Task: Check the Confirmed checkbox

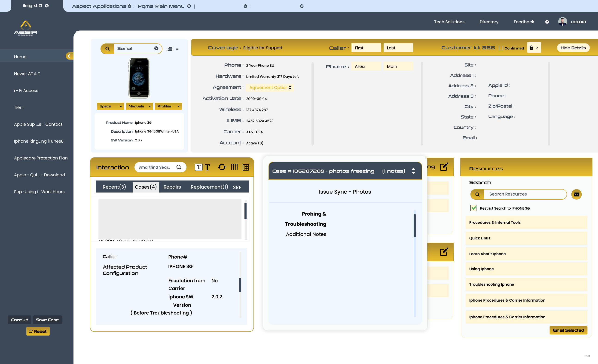Action: coord(501,48)
